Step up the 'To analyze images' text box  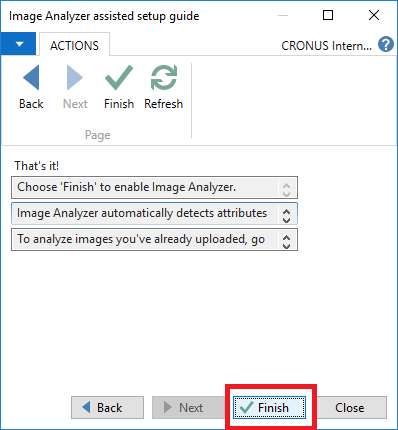pos(286,236)
